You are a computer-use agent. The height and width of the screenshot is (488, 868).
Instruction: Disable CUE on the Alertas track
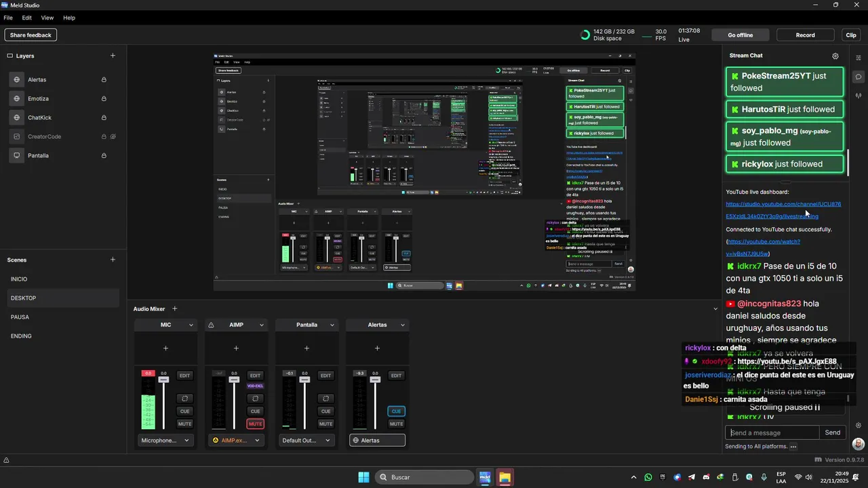coord(396,411)
